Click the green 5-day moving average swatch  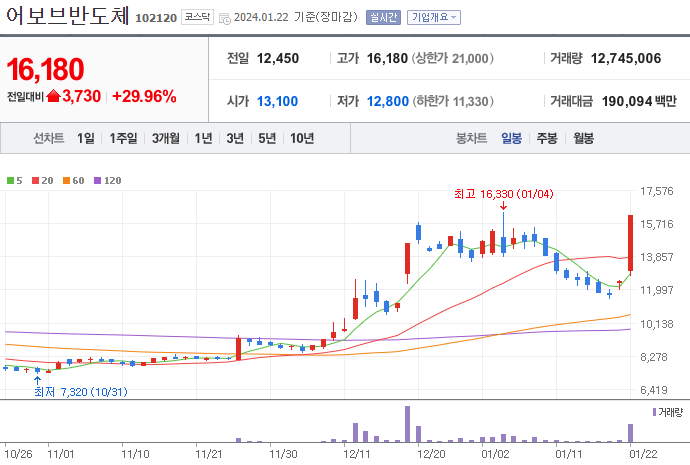[x=11, y=180]
